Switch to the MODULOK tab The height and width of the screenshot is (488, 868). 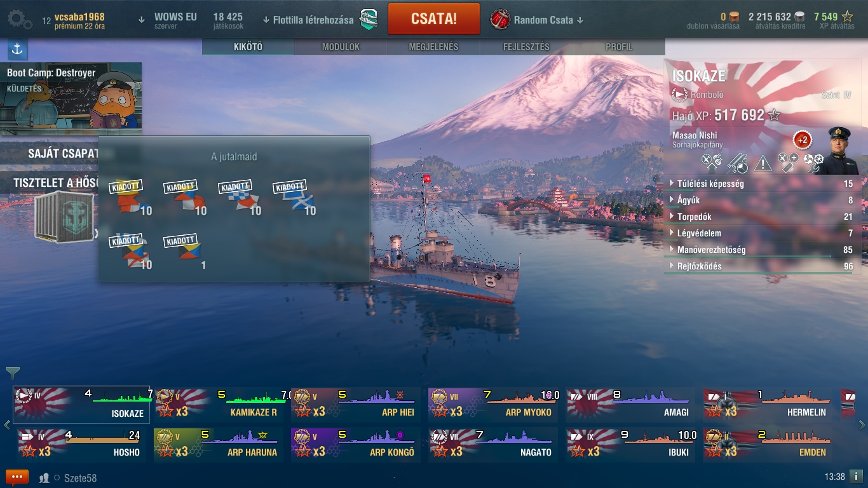[341, 47]
